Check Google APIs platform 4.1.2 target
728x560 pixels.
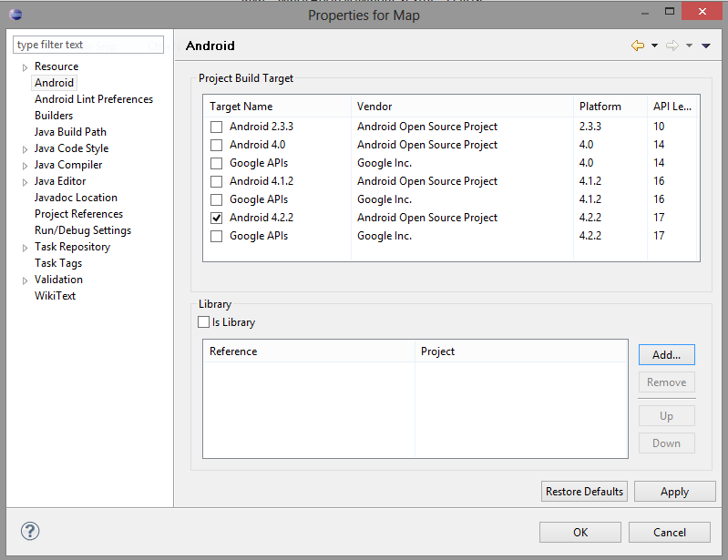point(216,199)
